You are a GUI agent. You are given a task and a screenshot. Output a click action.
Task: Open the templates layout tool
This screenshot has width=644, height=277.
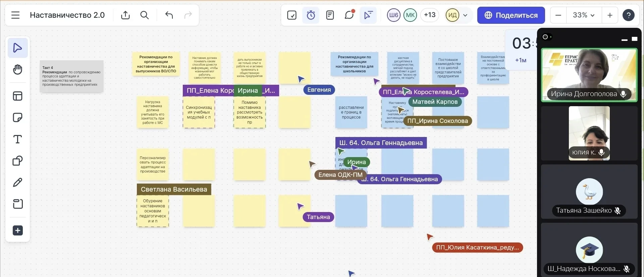pos(18,96)
